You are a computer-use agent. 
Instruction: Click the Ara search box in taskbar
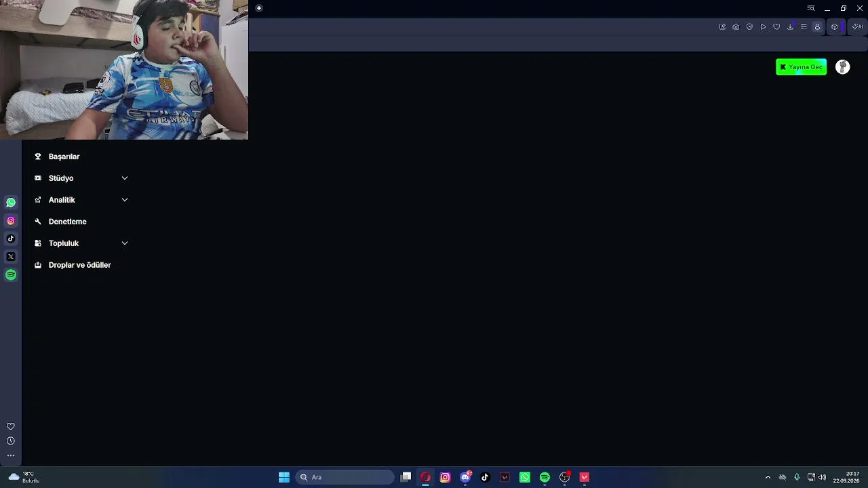(344, 477)
